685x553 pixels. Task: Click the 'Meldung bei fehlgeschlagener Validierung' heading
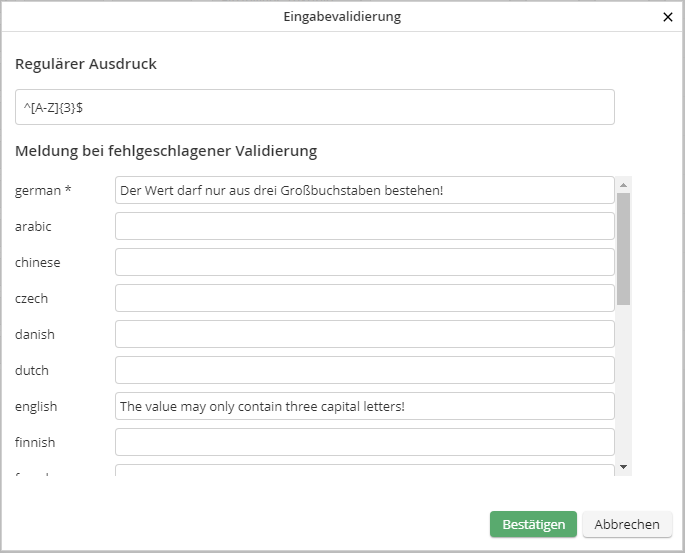(x=166, y=151)
